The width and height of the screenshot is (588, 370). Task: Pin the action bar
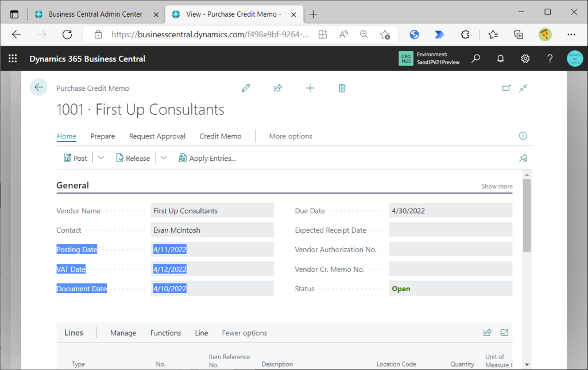[x=523, y=158]
